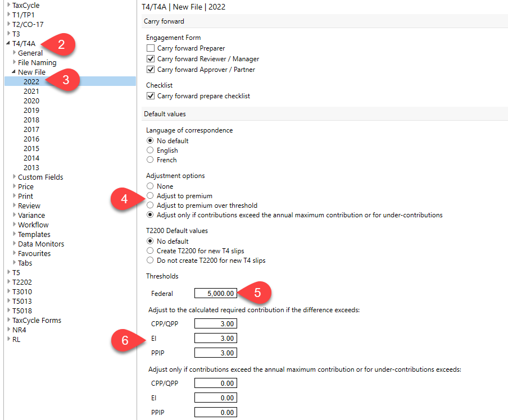
Task: Select the Favourites options item
Action: pos(34,254)
